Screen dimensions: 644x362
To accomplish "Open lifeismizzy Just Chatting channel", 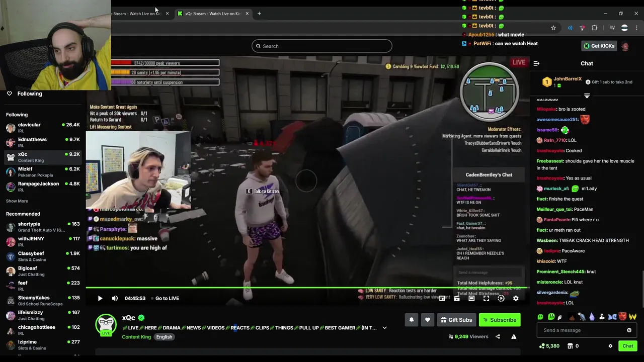I will tap(43, 315).
